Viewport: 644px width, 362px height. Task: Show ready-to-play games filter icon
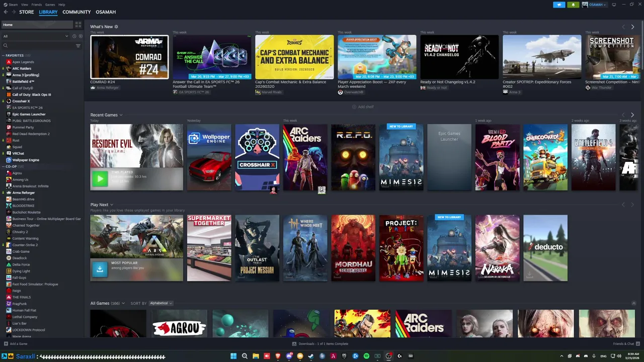click(x=79, y=36)
